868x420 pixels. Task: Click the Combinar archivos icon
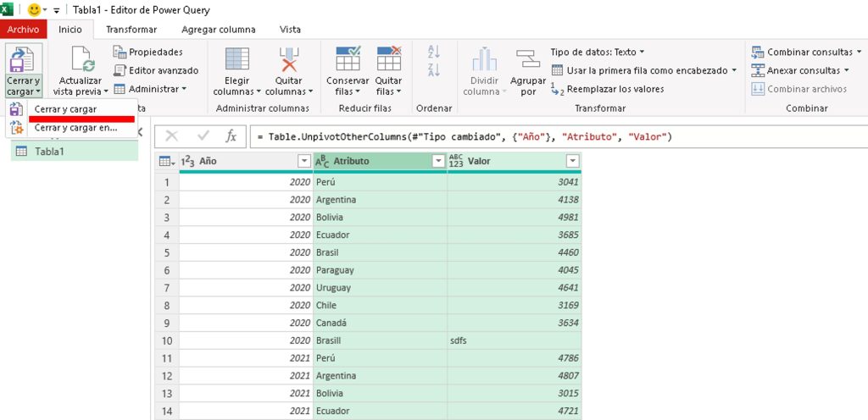758,88
